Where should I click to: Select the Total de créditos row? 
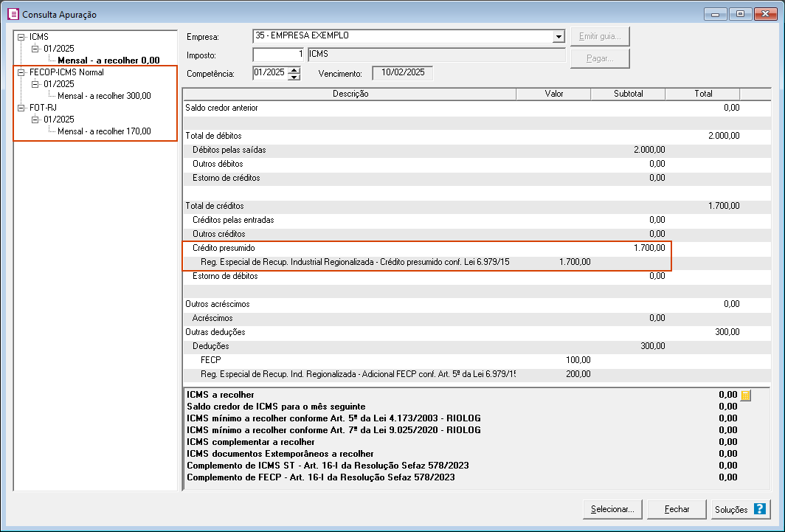(x=477, y=206)
